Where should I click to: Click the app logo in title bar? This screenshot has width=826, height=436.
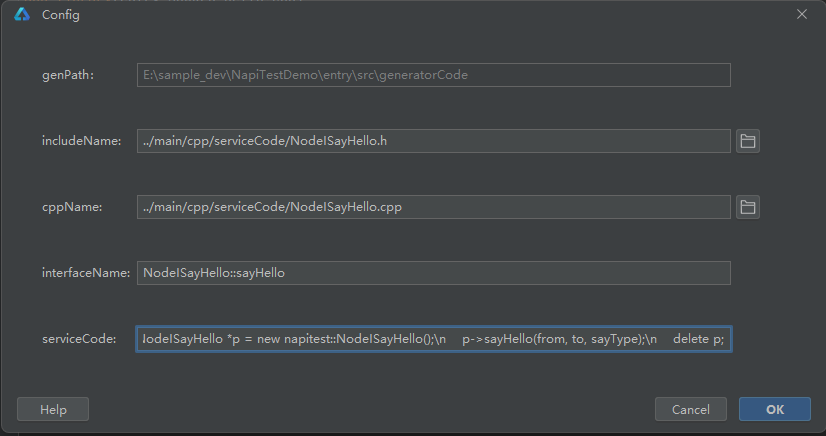22,15
